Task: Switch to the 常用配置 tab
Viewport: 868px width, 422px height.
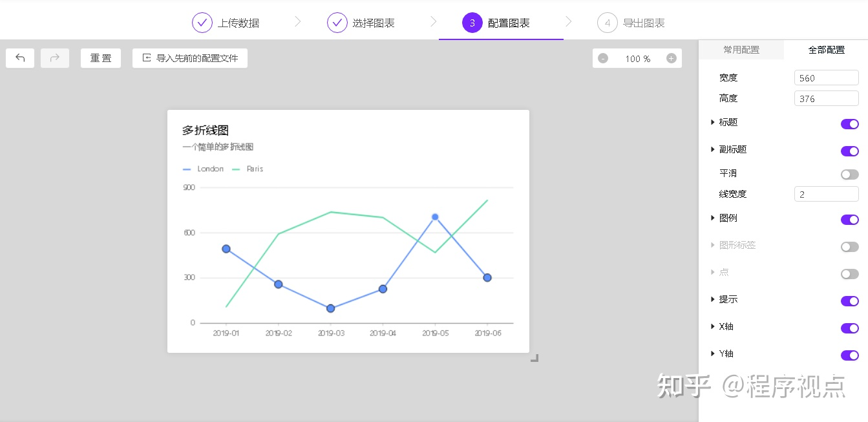Action: tap(741, 50)
